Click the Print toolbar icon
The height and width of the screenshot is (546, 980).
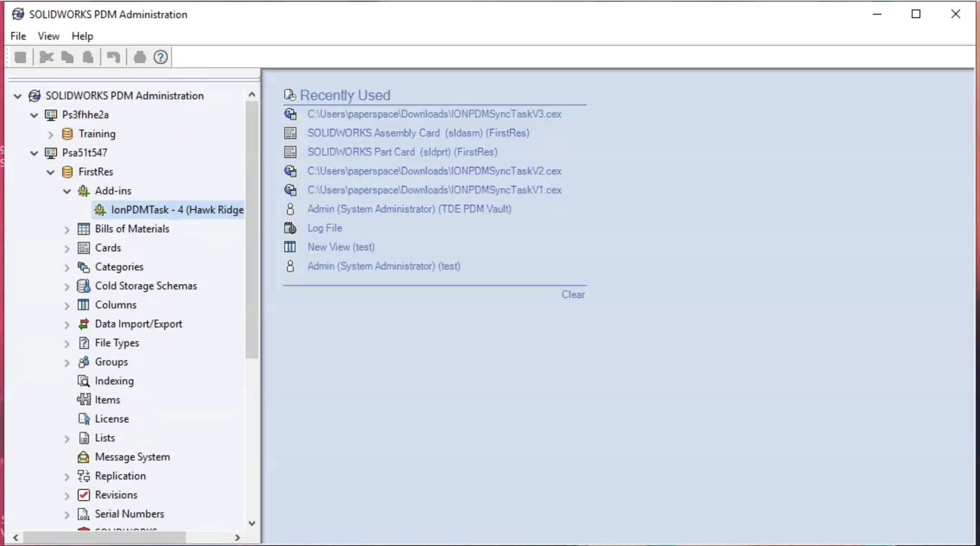tap(140, 57)
